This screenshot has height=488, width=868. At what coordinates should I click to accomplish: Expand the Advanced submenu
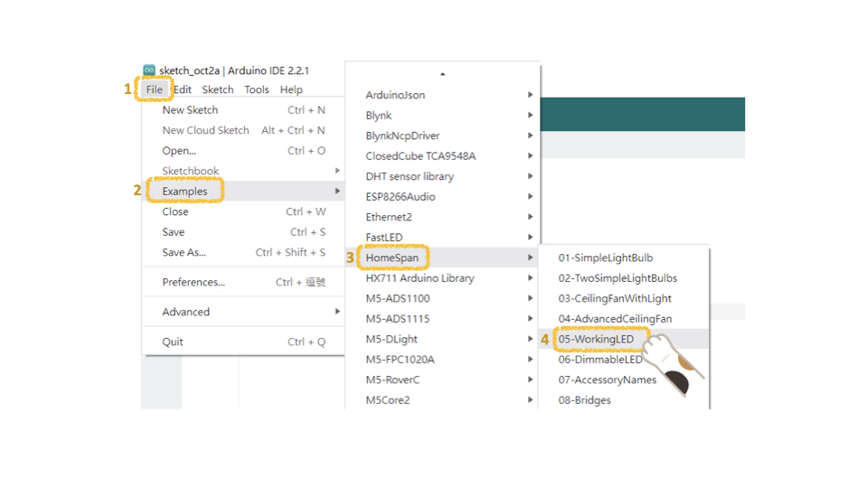(186, 312)
